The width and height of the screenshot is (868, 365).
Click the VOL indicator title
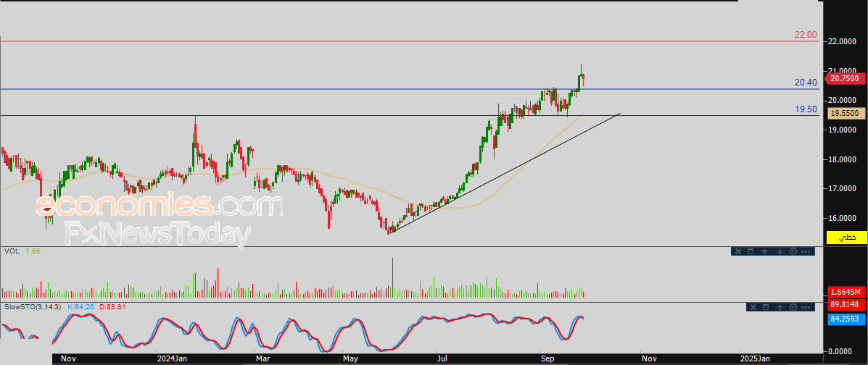click(x=12, y=251)
